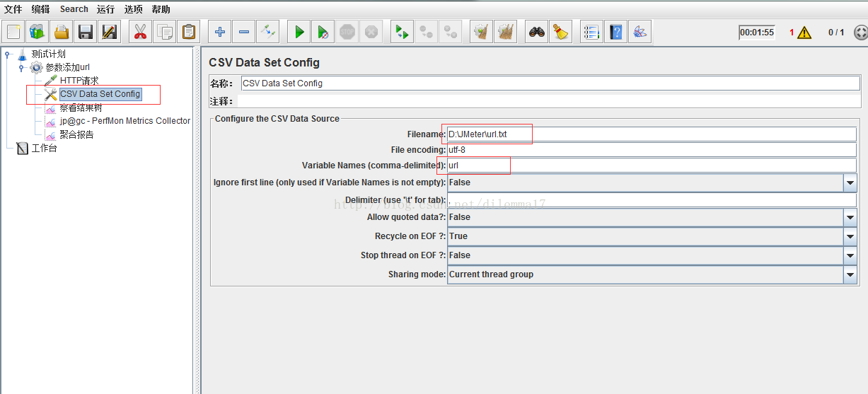Open the 帮助 menu
This screenshot has height=394, width=868.
(x=161, y=9)
